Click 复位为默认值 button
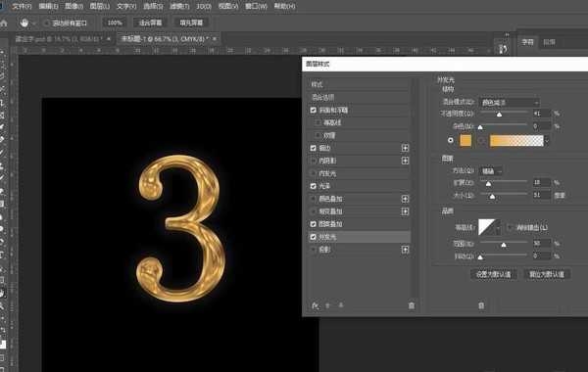Image resolution: width=588 pixels, height=372 pixels. [547, 274]
